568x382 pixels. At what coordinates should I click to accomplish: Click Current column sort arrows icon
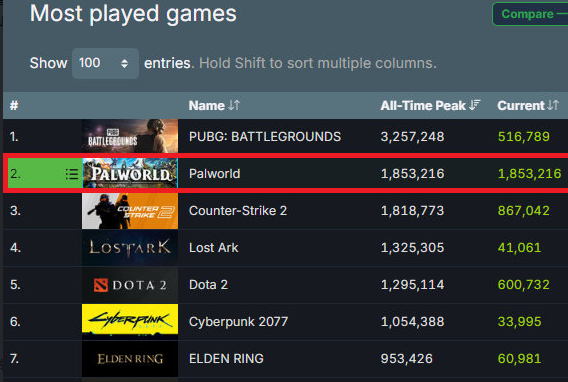553,105
